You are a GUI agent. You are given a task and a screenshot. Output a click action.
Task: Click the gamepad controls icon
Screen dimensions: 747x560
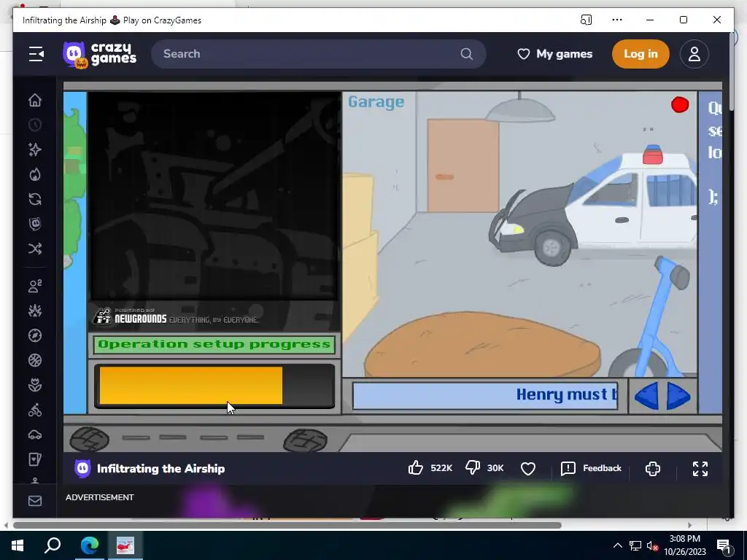(653, 469)
